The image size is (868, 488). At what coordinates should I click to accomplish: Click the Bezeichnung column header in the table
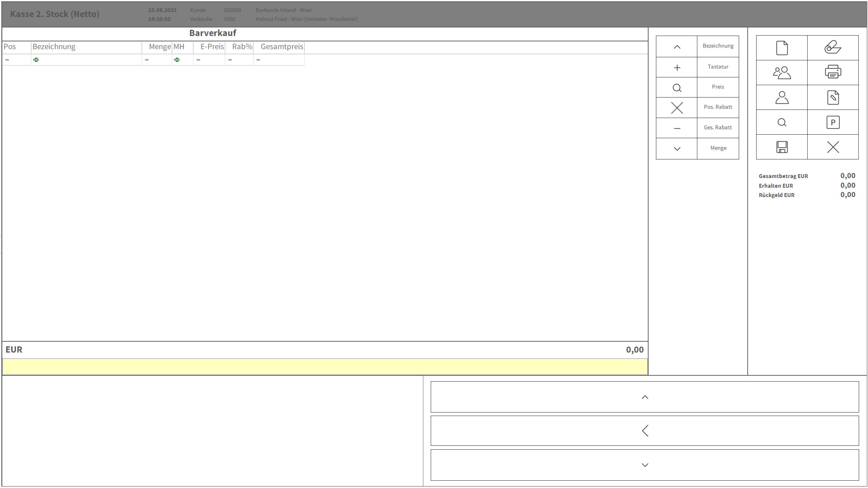pyautogui.click(x=86, y=47)
